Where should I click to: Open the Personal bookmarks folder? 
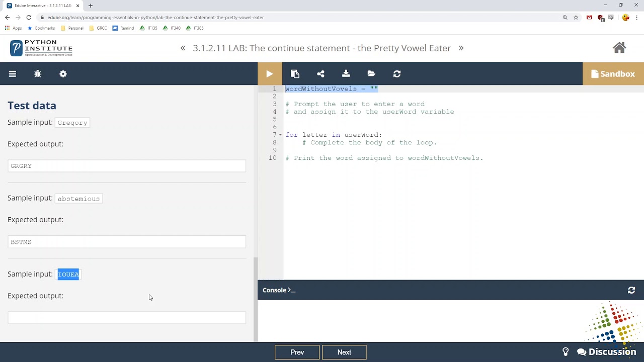72,28
